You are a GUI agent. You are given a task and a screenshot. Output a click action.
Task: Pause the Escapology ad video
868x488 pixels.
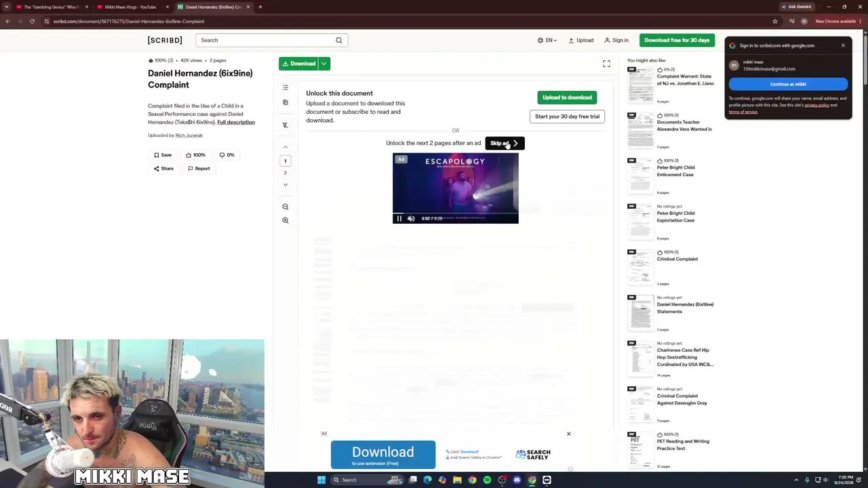[399, 218]
